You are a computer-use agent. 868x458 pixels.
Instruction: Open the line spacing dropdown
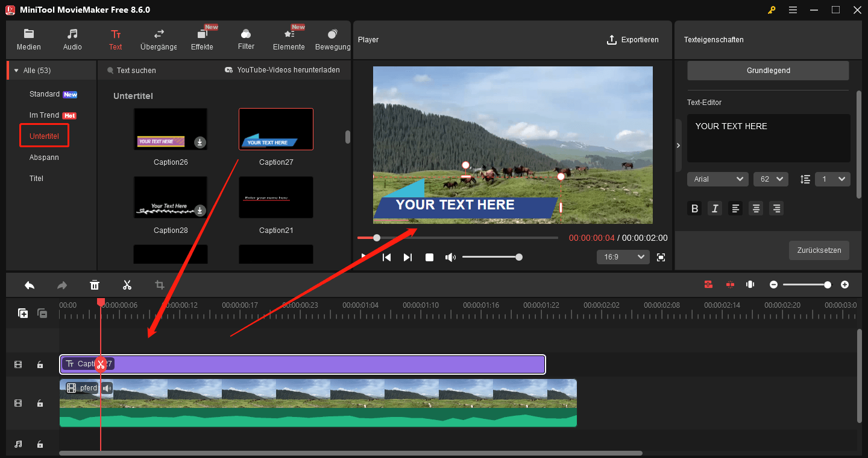(832, 179)
